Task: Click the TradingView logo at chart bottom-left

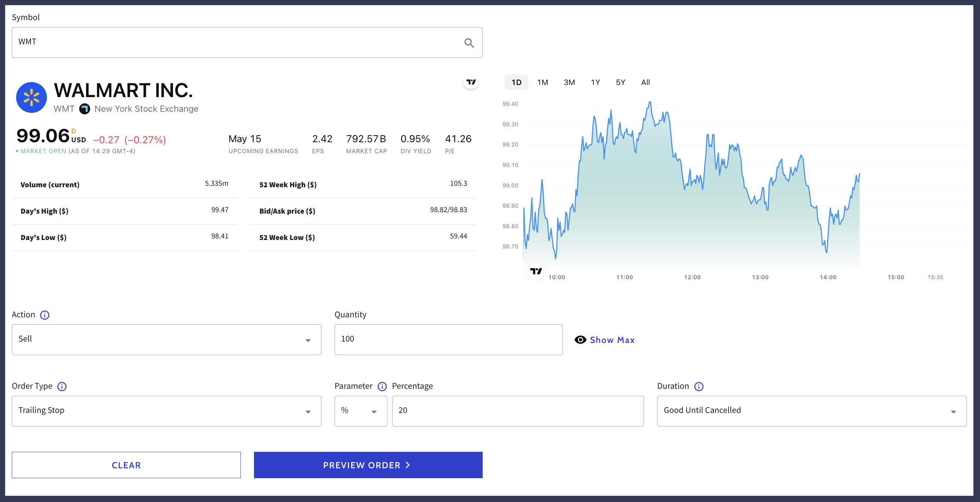Action: click(x=536, y=271)
